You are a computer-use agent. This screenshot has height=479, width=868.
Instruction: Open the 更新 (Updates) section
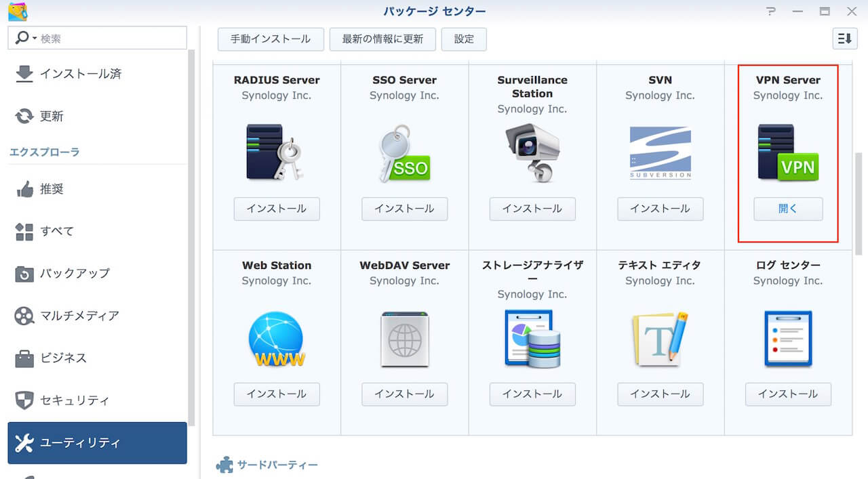(x=97, y=116)
